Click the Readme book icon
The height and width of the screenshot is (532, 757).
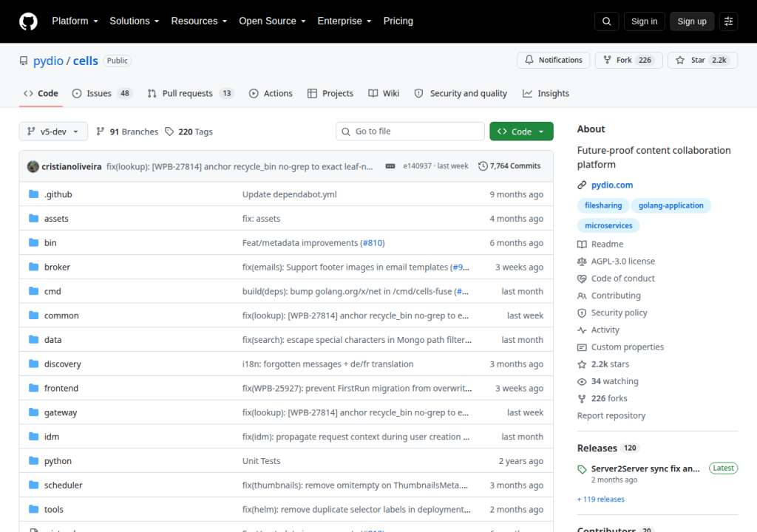582,245
